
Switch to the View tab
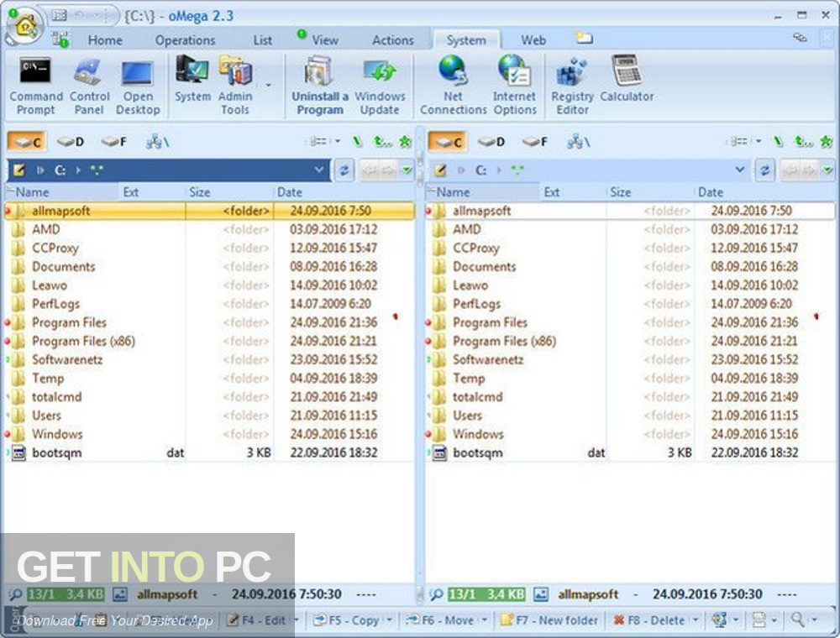[x=325, y=40]
